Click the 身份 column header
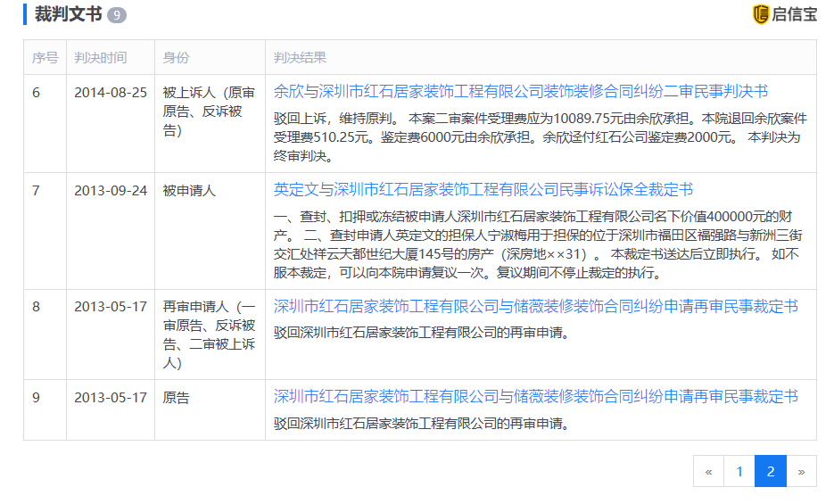The height and width of the screenshot is (504, 834). click(x=176, y=57)
